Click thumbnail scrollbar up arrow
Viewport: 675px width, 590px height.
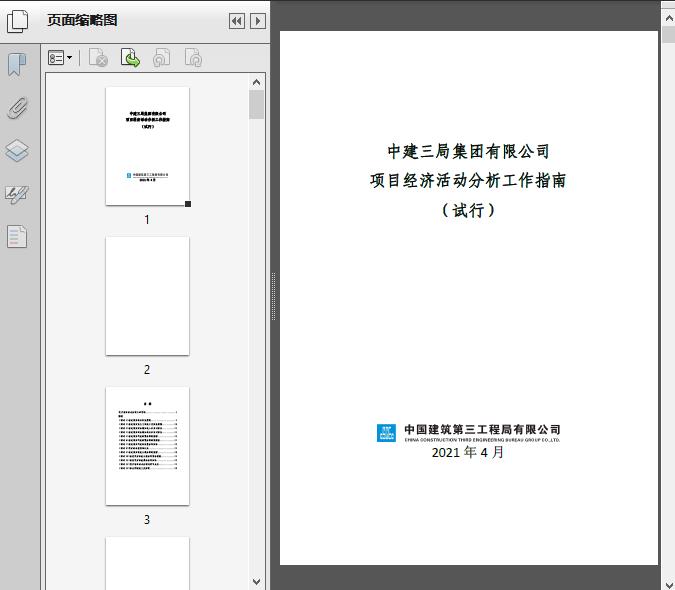click(x=257, y=82)
